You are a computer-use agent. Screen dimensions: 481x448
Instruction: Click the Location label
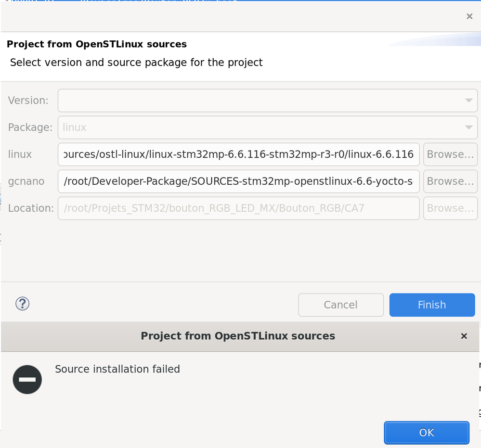pyautogui.click(x=31, y=208)
